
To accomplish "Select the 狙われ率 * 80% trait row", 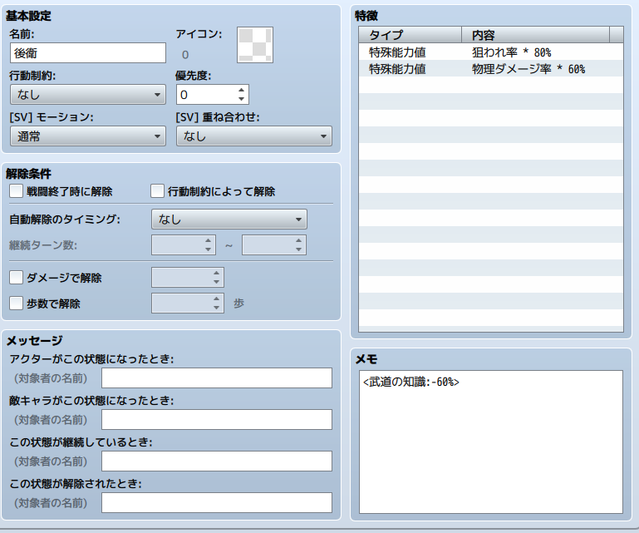I will pos(491,52).
